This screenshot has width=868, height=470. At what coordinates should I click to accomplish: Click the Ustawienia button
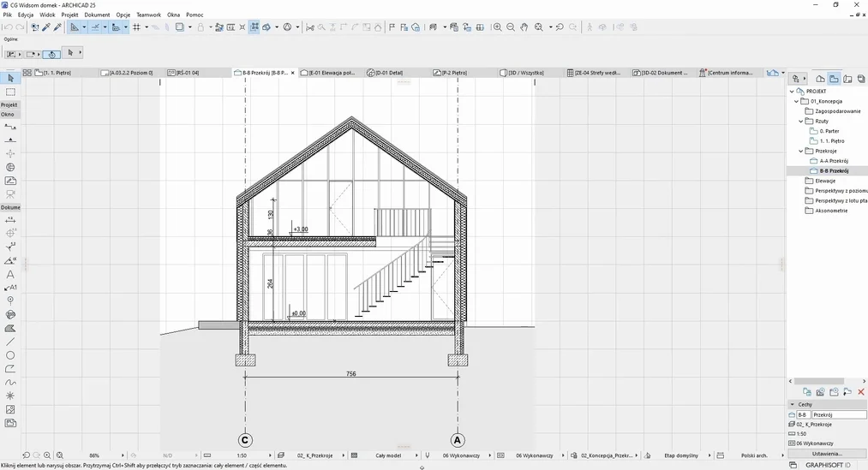coord(828,454)
